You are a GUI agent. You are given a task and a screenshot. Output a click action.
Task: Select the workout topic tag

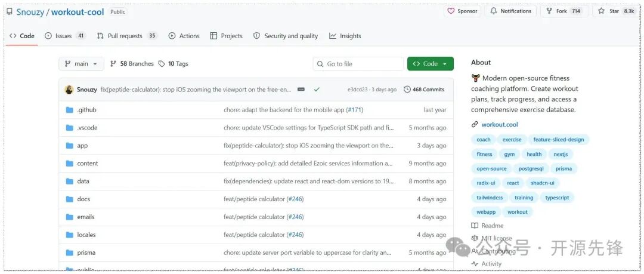518,212
